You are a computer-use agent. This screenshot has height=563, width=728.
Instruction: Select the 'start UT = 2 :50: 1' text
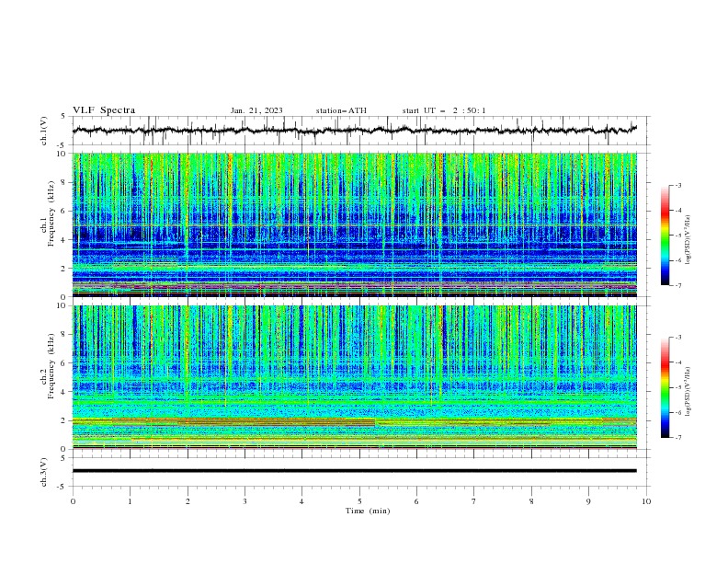point(444,110)
